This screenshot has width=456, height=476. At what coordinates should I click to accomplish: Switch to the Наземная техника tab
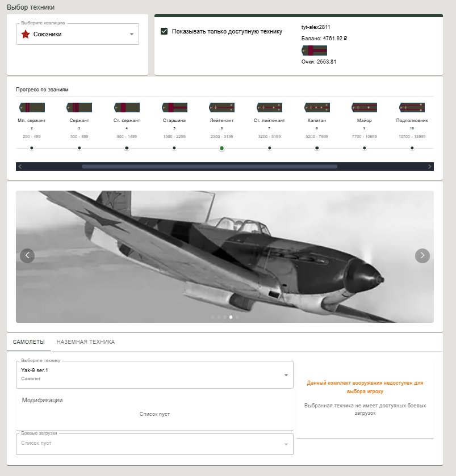coord(86,342)
